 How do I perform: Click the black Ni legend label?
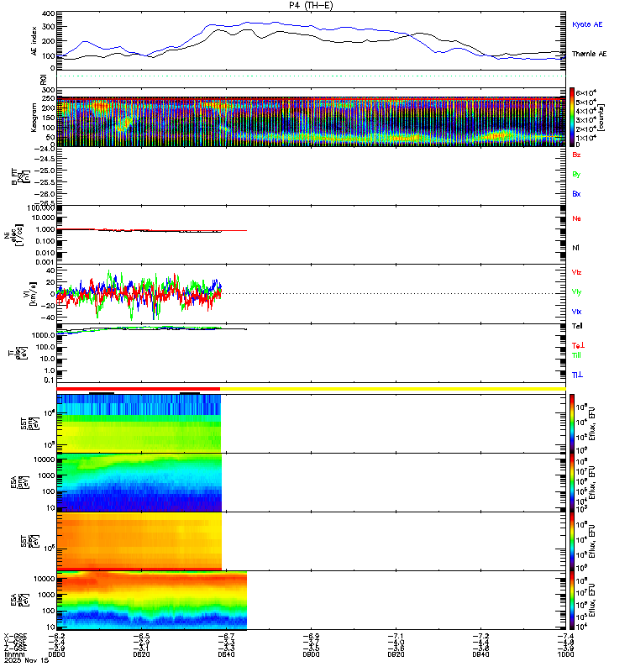coord(575,248)
